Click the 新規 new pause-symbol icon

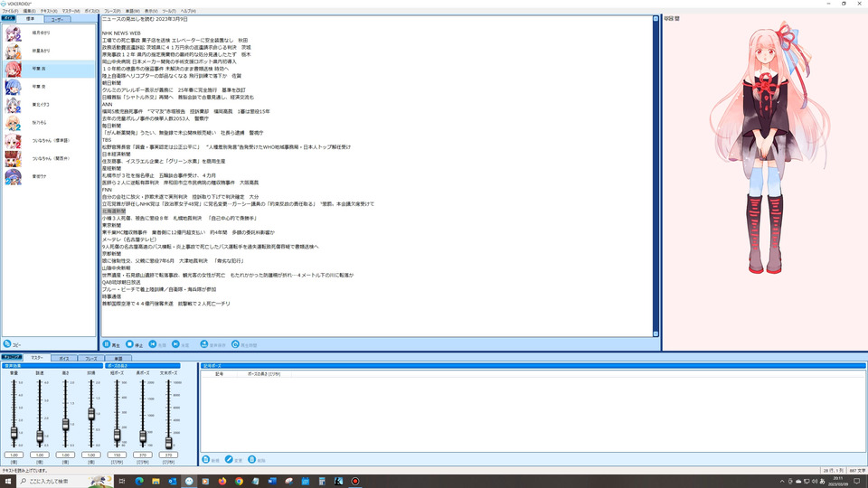click(206, 460)
